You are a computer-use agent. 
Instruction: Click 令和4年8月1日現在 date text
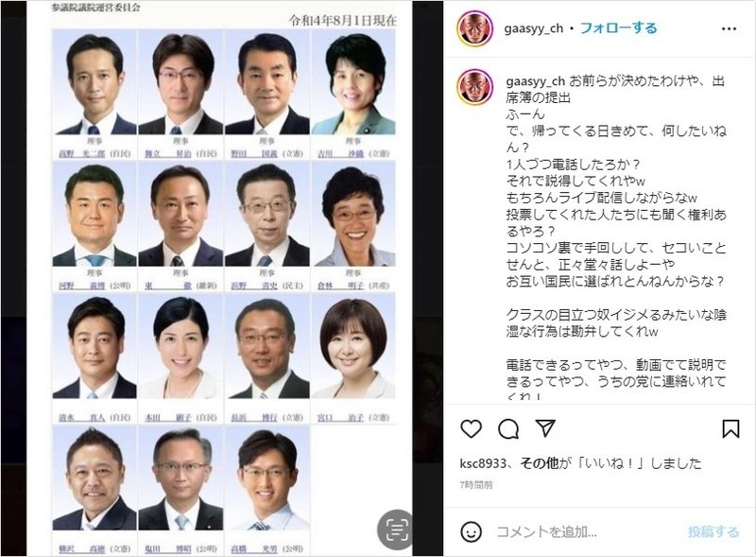pos(343,21)
